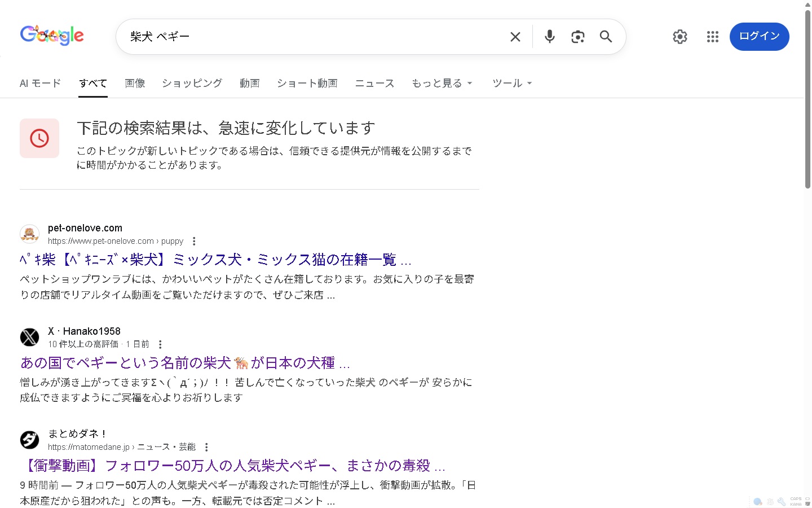Clear the search box text

515,37
